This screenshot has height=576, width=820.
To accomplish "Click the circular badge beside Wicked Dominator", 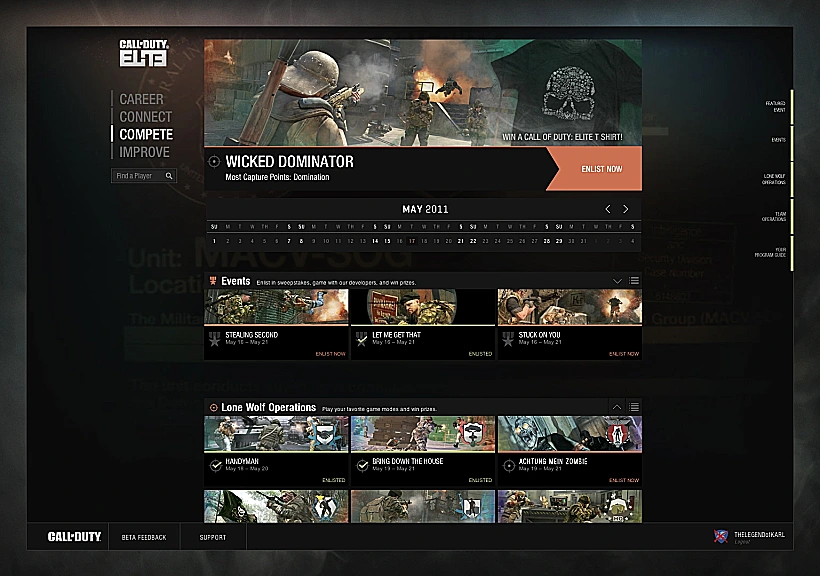I will 215,161.
